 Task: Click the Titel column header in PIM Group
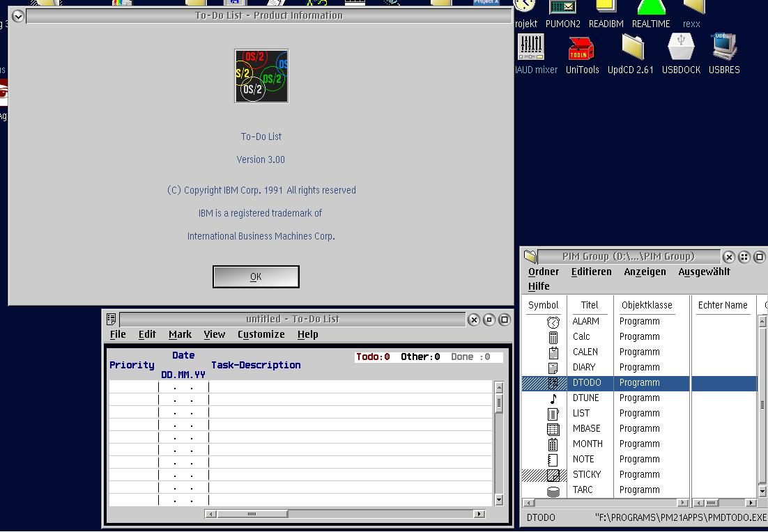(x=589, y=305)
